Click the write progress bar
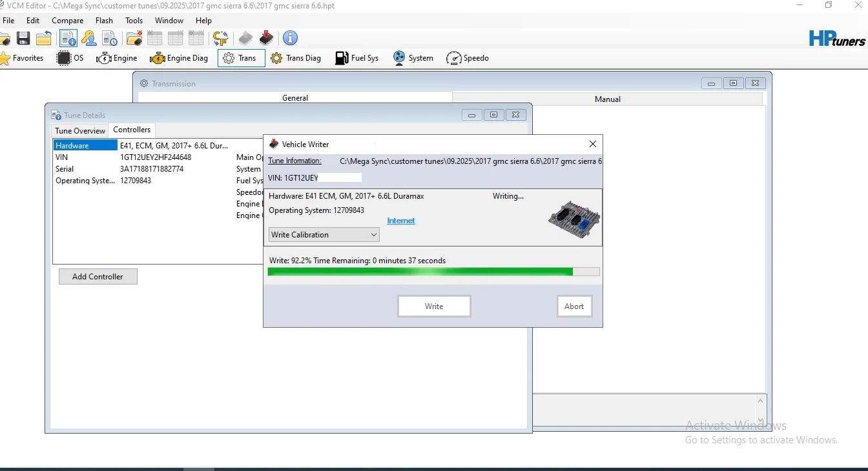Image resolution: width=868 pixels, height=471 pixels. point(434,272)
